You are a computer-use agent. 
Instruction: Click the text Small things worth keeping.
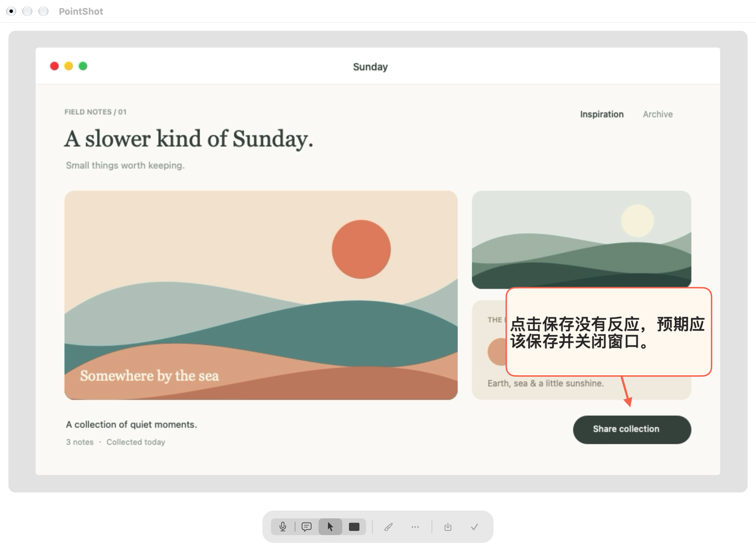125,165
